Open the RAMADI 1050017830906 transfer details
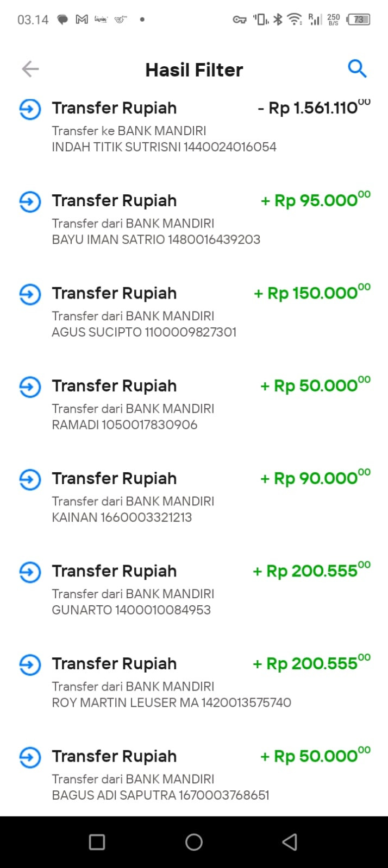Screen dimensions: 388x868 coord(124,425)
